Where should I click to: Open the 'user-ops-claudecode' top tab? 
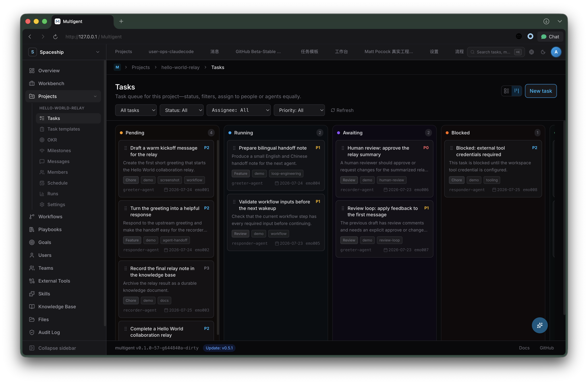pos(171,52)
